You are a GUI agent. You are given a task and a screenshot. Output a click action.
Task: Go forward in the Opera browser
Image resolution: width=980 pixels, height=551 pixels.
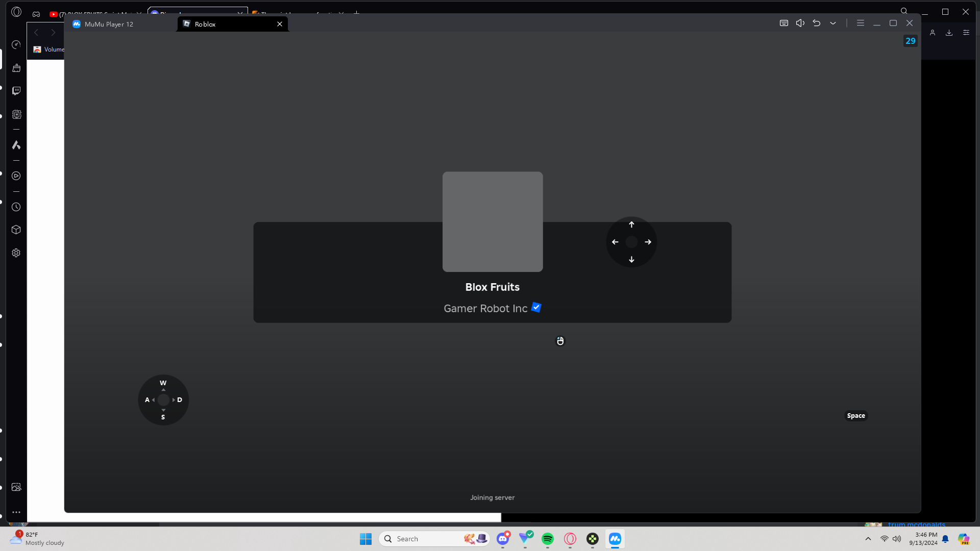tap(53, 33)
